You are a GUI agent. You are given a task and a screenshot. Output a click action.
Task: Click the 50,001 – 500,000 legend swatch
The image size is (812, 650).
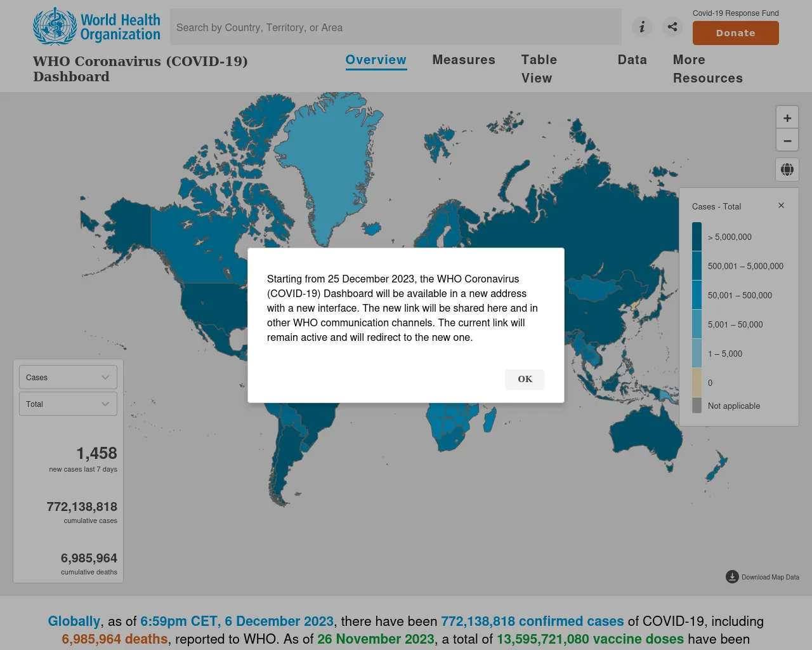pos(697,295)
